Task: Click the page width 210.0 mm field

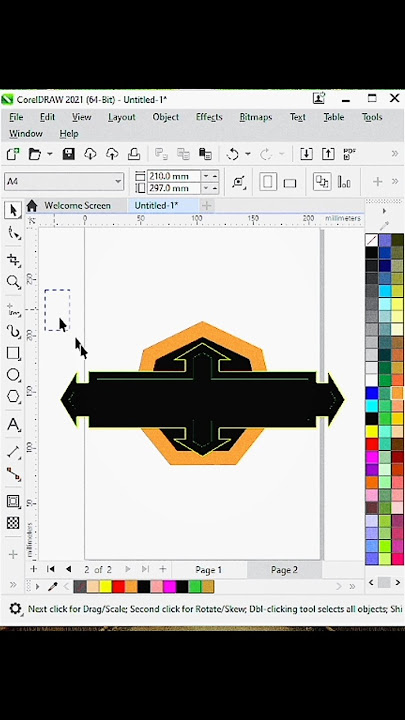Action: coord(174,176)
